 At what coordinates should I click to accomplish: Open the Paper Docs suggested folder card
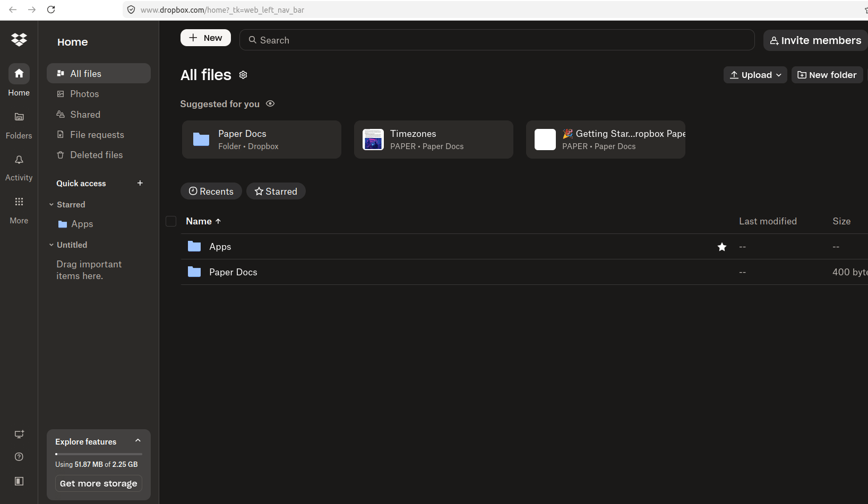pos(262,140)
